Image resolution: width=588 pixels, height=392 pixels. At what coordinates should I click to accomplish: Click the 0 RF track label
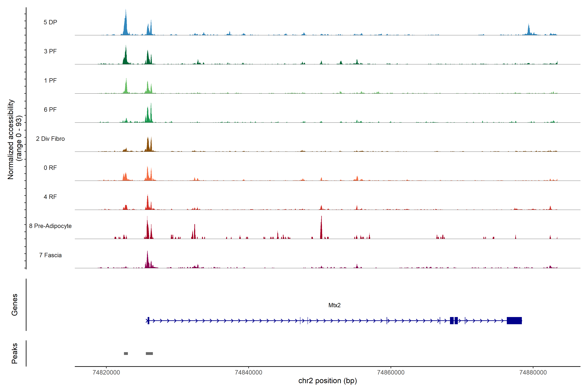pos(50,168)
